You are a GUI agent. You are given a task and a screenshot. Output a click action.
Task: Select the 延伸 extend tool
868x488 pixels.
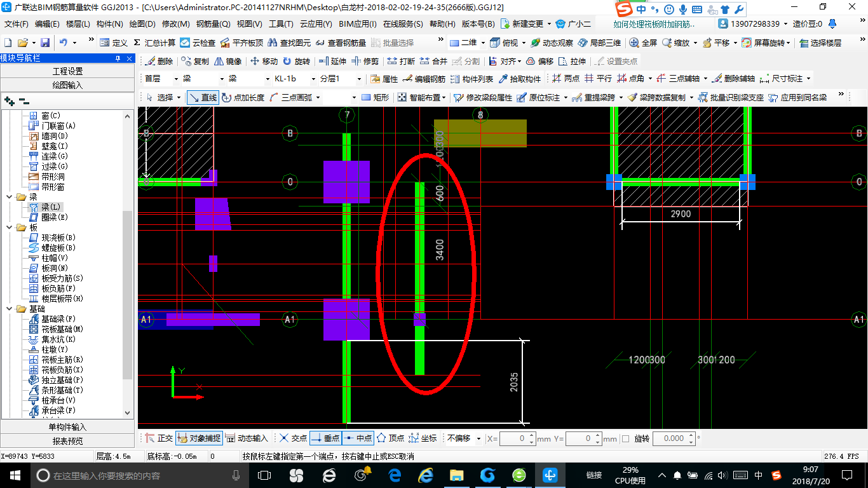[332, 62]
